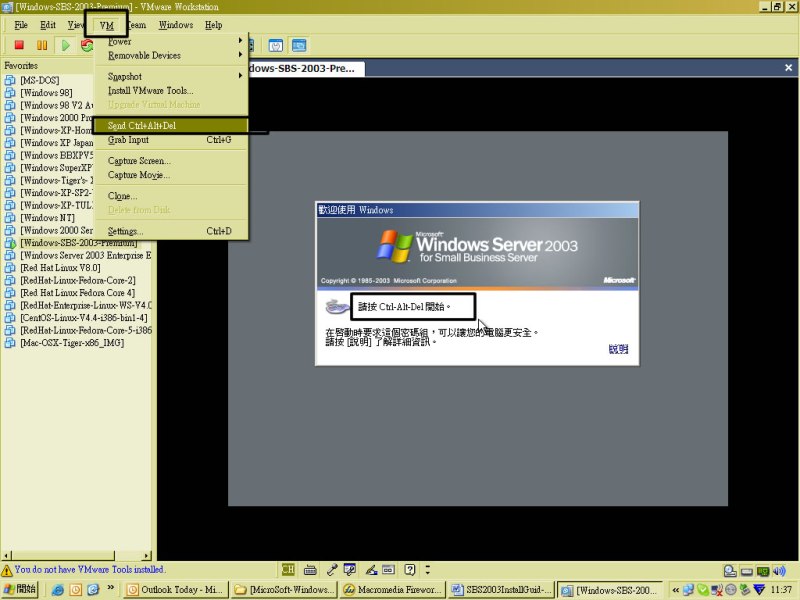This screenshot has height=600, width=800.
Task: Click the IME keyboard icon in language bar
Action: (310, 570)
